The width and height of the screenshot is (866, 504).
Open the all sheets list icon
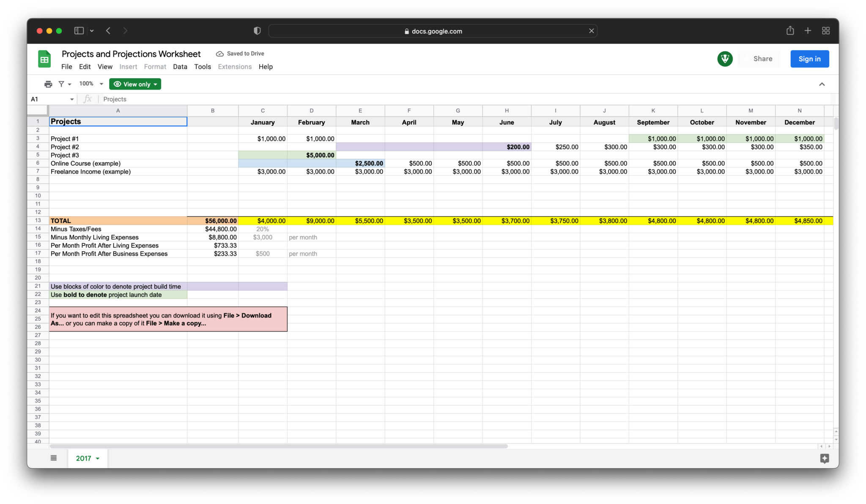[x=53, y=458]
